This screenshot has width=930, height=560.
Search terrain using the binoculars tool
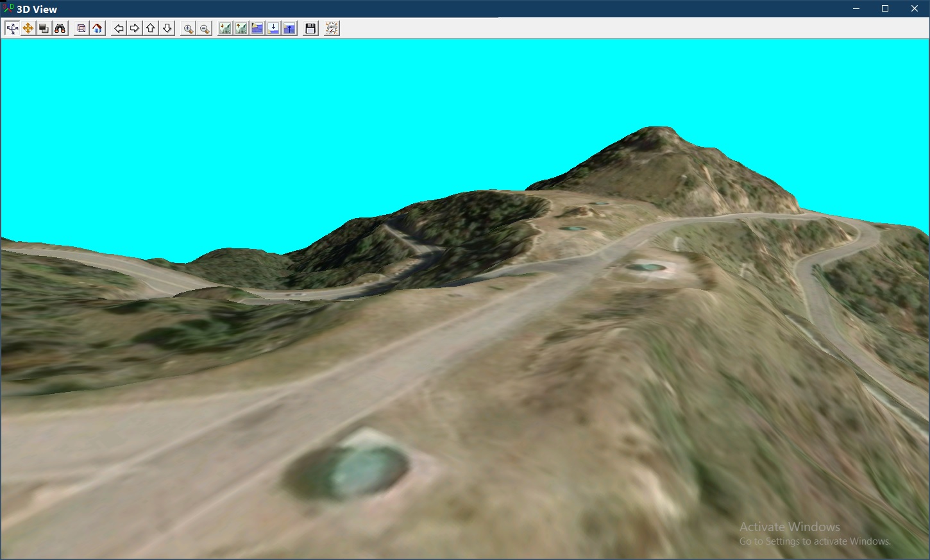pos(59,28)
